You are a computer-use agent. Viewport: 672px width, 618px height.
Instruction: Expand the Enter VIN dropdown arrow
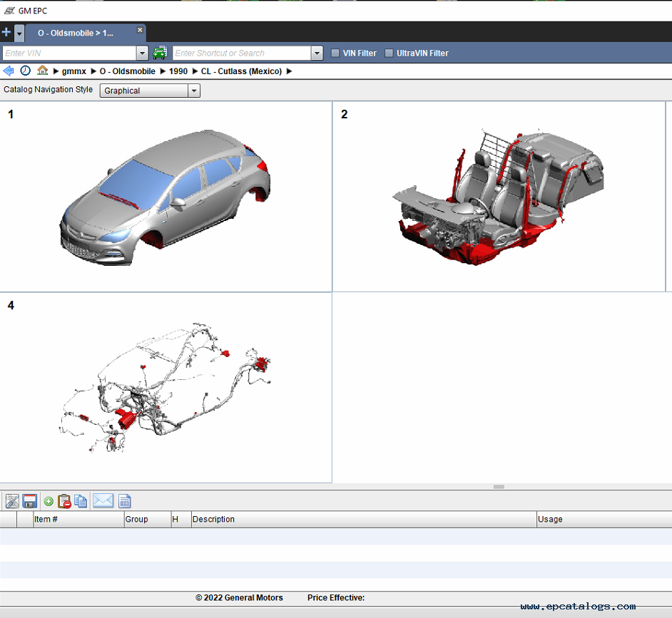(x=142, y=53)
